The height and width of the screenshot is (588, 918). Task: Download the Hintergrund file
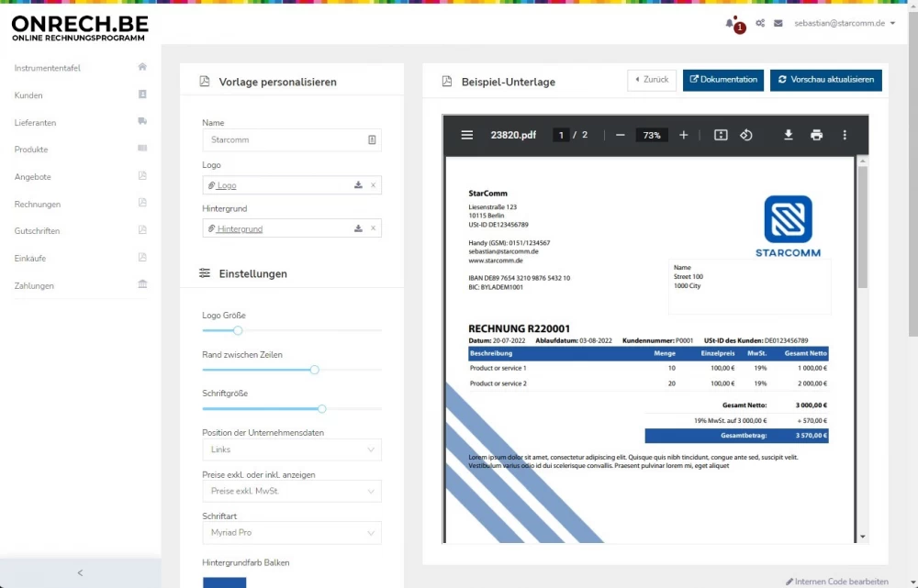(358, 228)
